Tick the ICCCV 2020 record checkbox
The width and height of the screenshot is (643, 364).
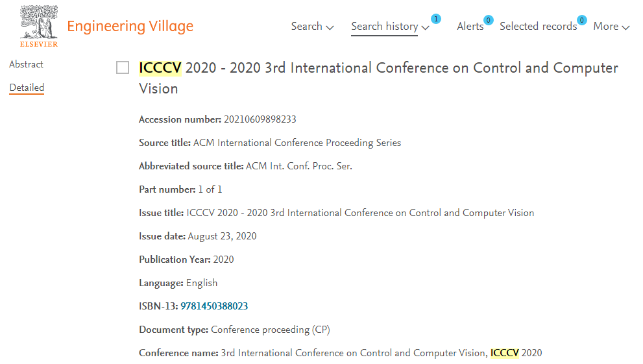pyautogui.click(x=123, y=67)
